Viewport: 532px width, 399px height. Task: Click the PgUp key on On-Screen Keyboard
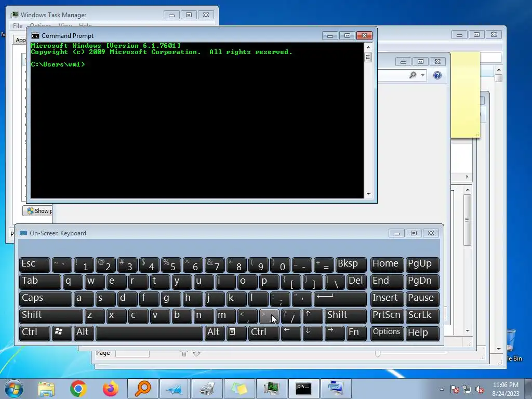coord(422,264)
